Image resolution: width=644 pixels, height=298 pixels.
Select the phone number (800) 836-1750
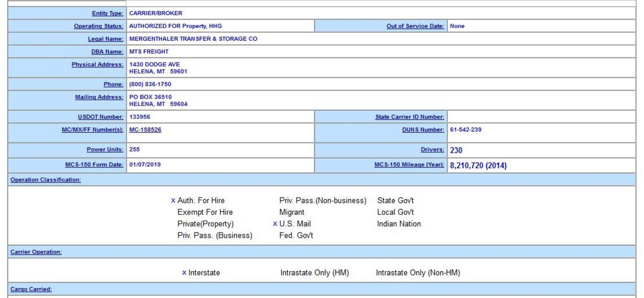click(150, 84)
